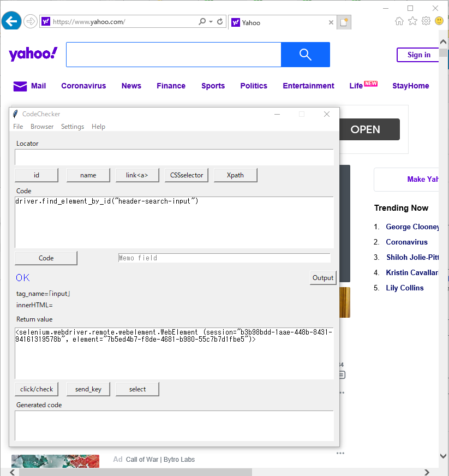Open CodeChecker Settings menu
Viewport: 449px width, 476px height.
73,127
